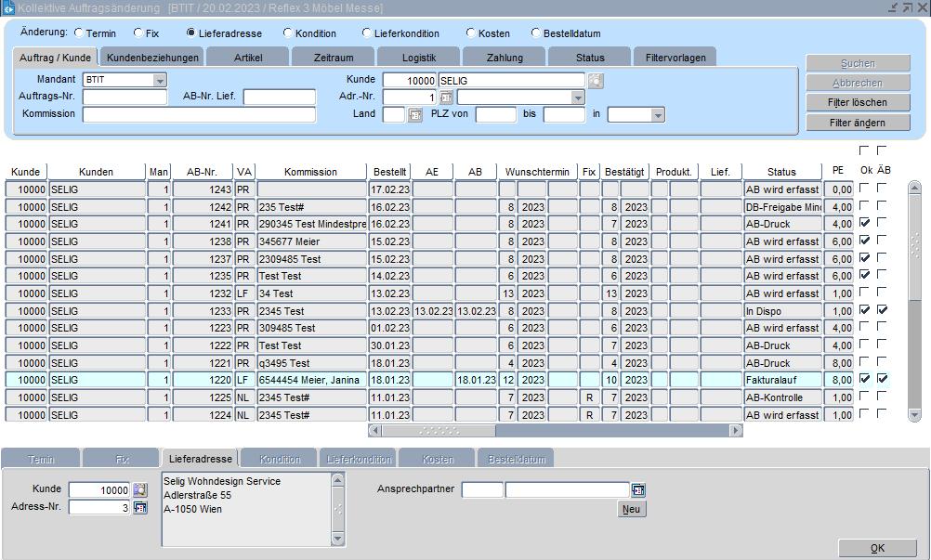931x560 pixels.
Task: Open Ansprechpartner lookup list icon
Action: coord(638,490)
